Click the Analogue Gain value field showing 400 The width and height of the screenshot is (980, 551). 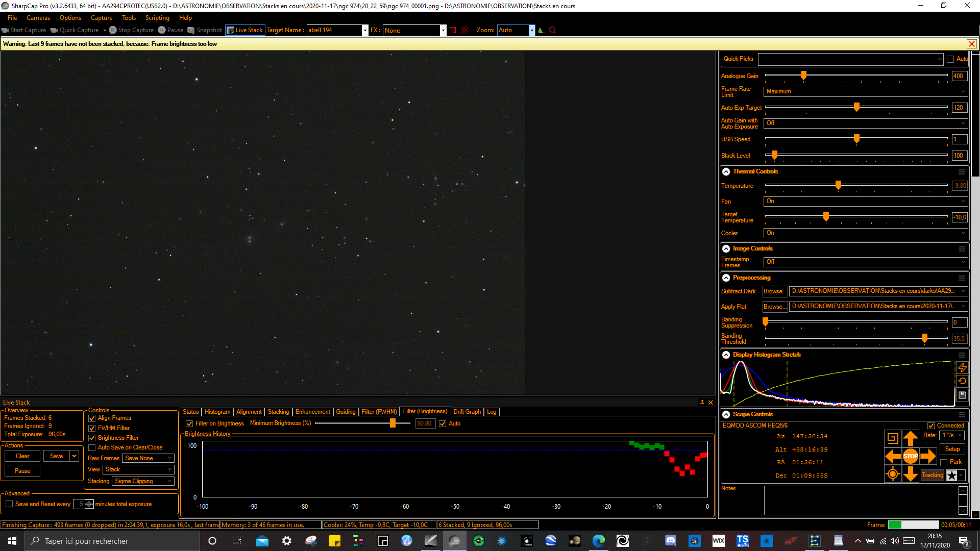click(x=960, y=76)
